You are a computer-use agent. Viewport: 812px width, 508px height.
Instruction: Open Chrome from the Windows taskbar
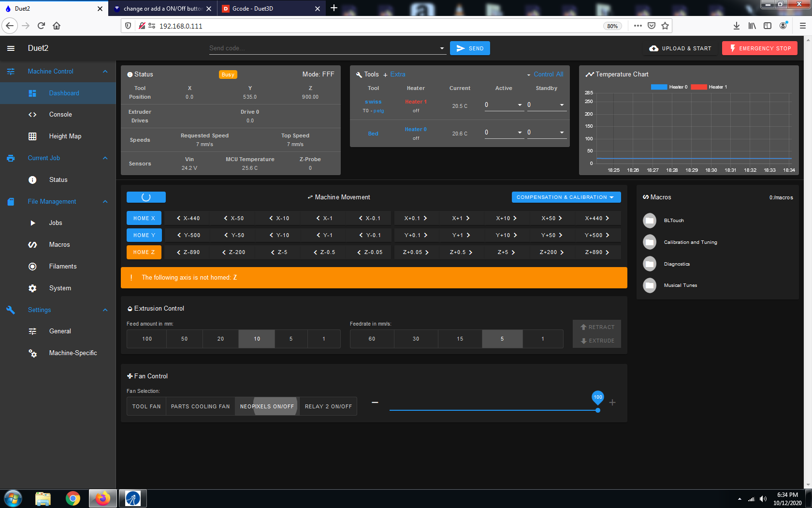click(x=73, y=498)
